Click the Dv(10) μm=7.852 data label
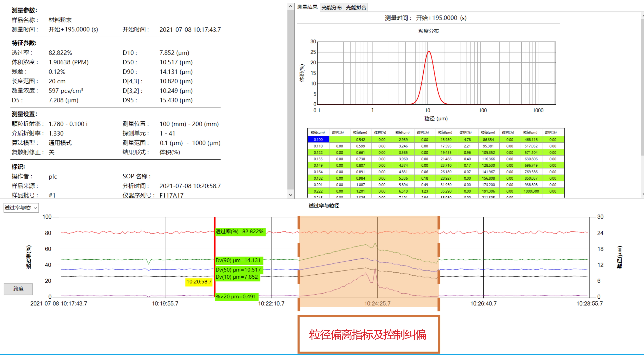 236,277
